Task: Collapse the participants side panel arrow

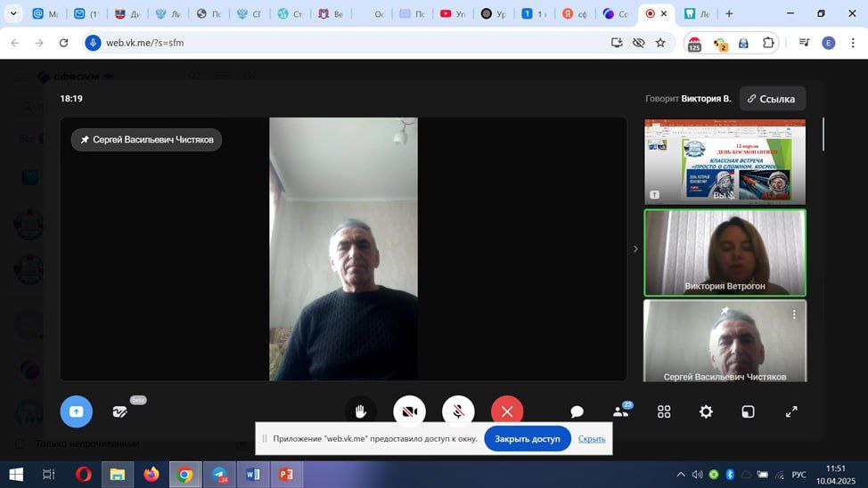Action: coord(635,249)
